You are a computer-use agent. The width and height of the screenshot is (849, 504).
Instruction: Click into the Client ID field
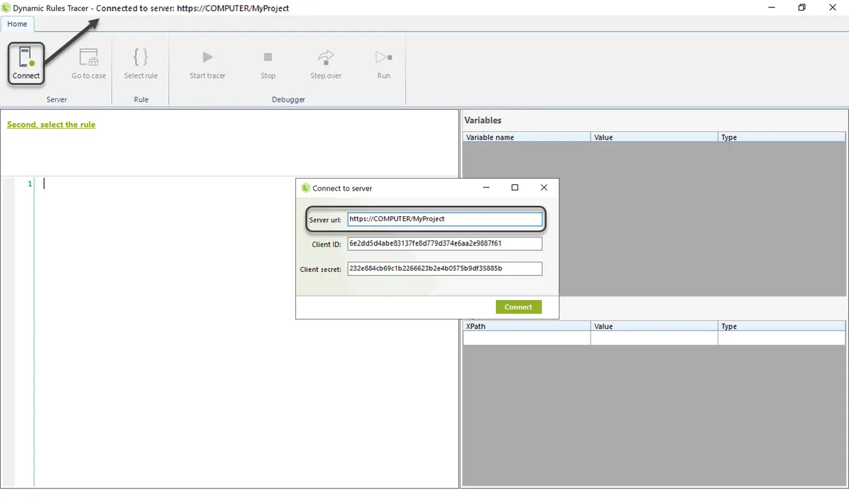pyautogui.click(x=445, y=244)
